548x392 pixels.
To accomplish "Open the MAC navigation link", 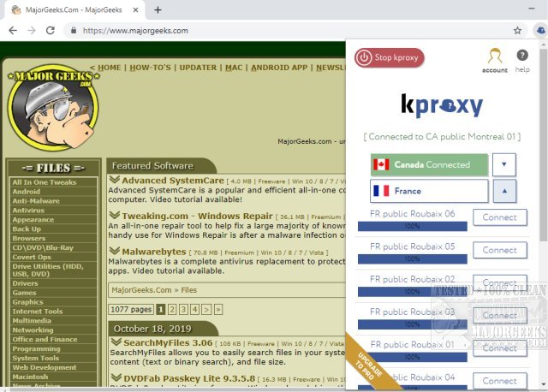I will coord(234,68).
